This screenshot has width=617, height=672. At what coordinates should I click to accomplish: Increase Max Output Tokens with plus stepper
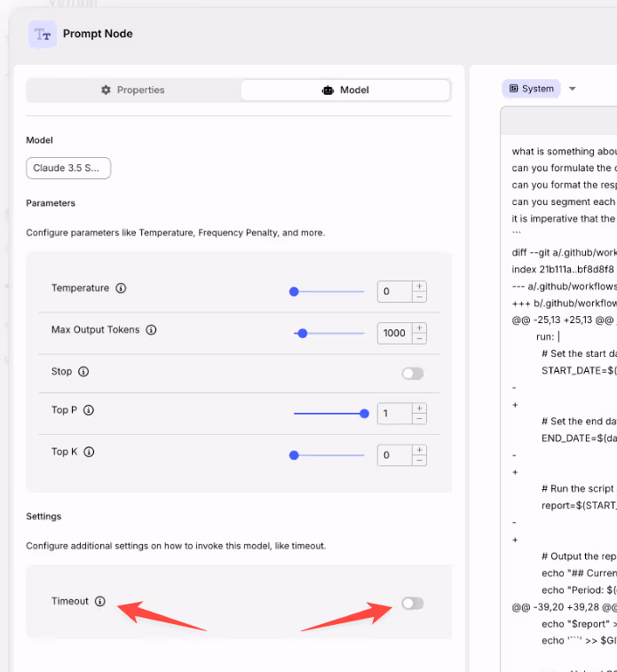420,328
